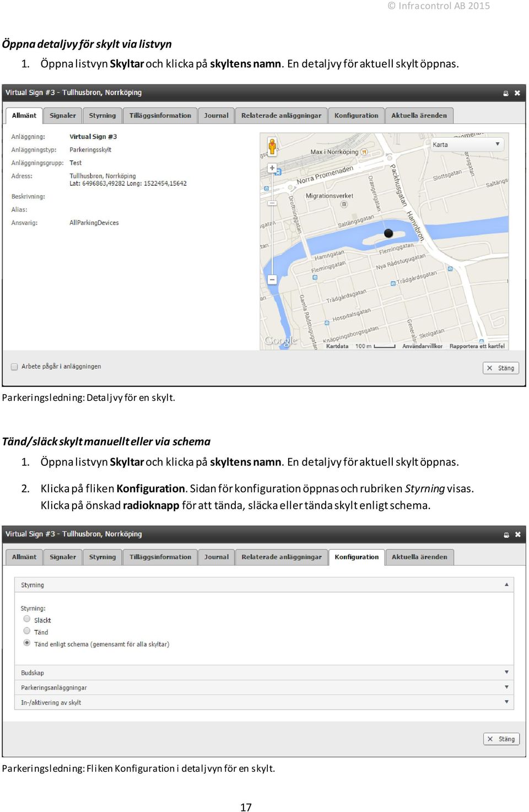Close the window showing the Allmänt tab
The image size is (529, 812).
pyautogui.click(x=517, y=93)
